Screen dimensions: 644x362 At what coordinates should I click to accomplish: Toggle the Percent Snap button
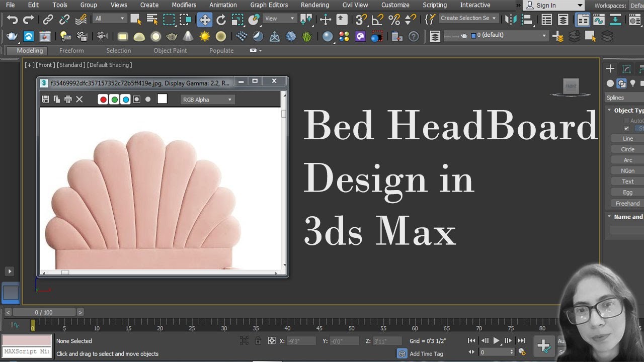pos(394,20)
